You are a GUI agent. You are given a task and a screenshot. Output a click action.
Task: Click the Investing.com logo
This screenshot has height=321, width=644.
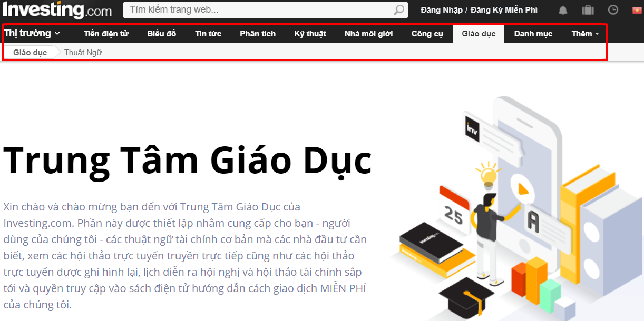57,10
